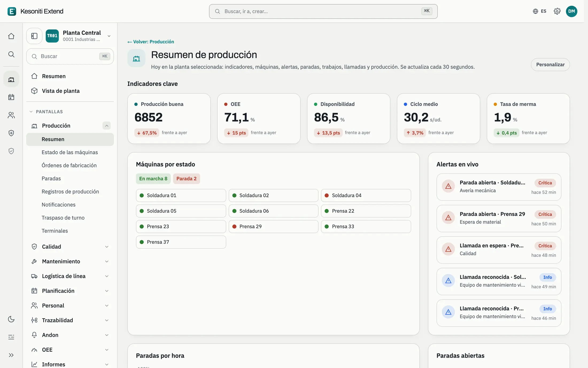Go back via Volver: Producción link
Image resolution: width=588 pixels, height=368 pixels.
[x=151, y=42]
